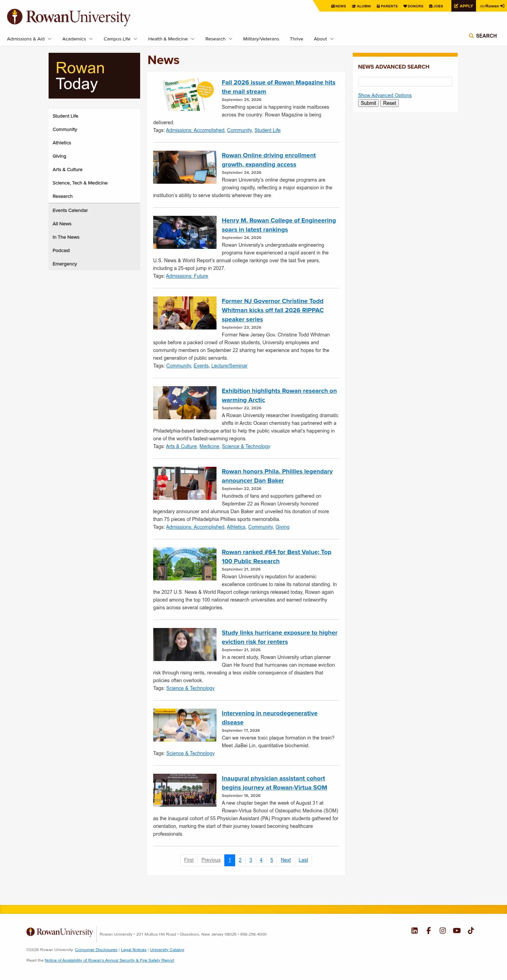Open University Catalog footer link
The image size is (507, 980).
(167, 950)
